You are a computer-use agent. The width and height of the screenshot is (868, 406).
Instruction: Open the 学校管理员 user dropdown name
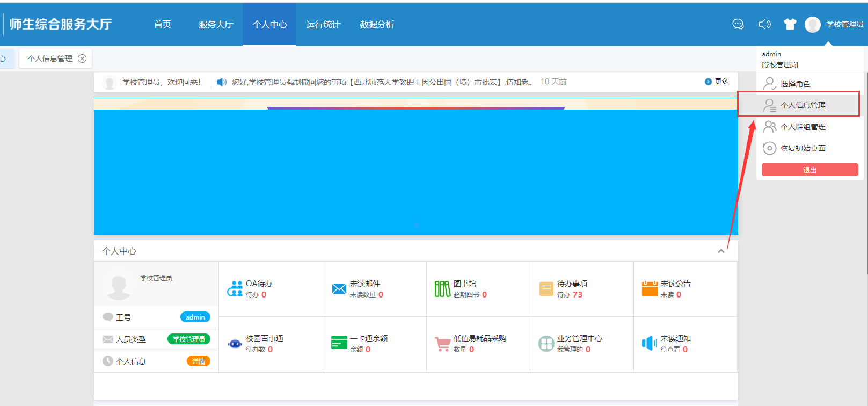click(x=844, y=24)
